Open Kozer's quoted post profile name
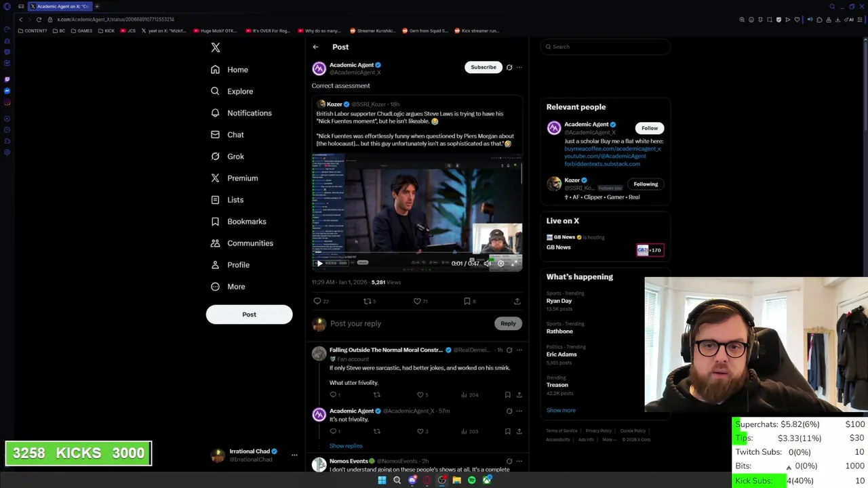The width and height of the screenshot is (868, 488). [x=334, y=104]
